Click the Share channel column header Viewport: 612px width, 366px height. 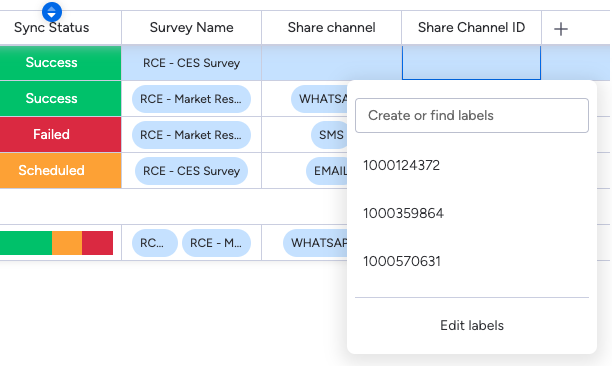coord(331,28)
